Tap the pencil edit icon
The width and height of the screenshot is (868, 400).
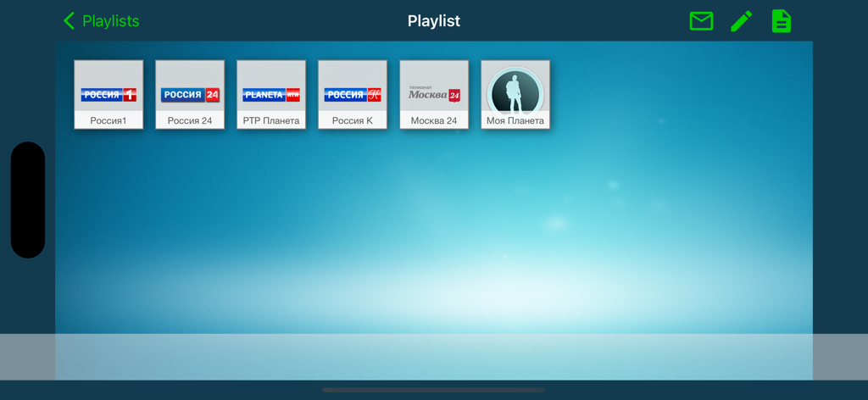pyautogui.click(x=741, y=21)
